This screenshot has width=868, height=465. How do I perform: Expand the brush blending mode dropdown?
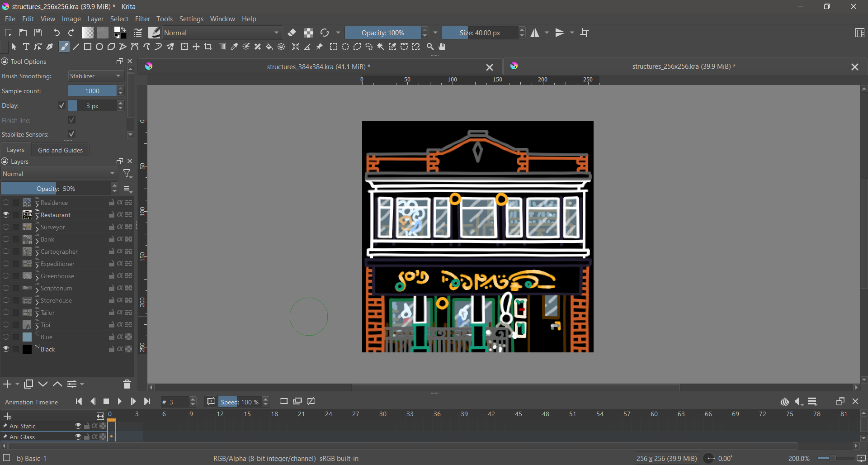pyautogui.click(x=222, y=33)
